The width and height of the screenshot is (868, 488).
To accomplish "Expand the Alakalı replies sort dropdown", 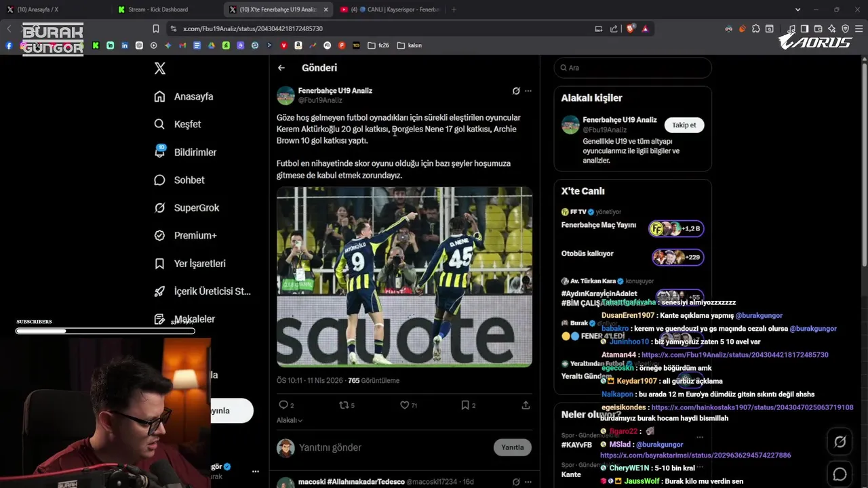I will point(290,420).
